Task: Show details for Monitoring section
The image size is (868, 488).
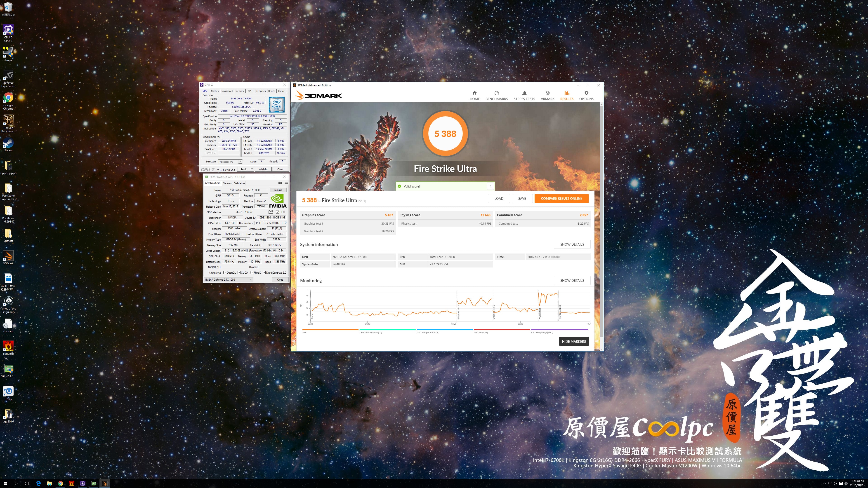Action: point(572,280)
